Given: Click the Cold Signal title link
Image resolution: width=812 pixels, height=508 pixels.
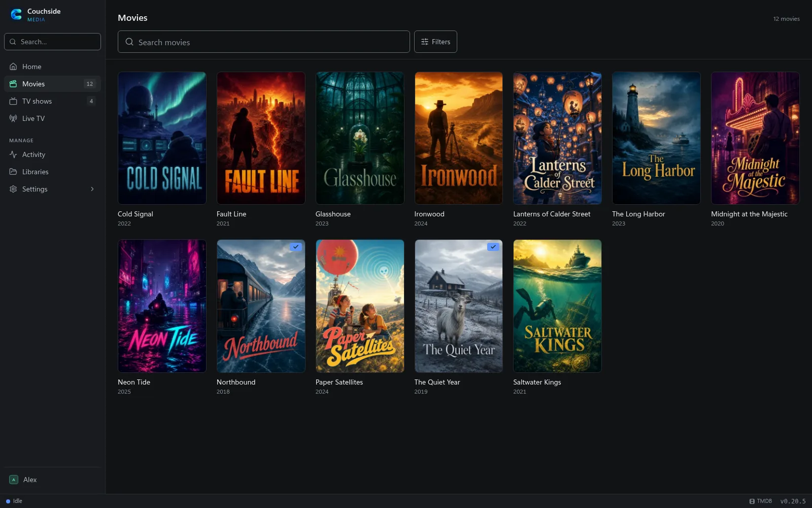Looking at the screenshot, I should coord(136,214).
